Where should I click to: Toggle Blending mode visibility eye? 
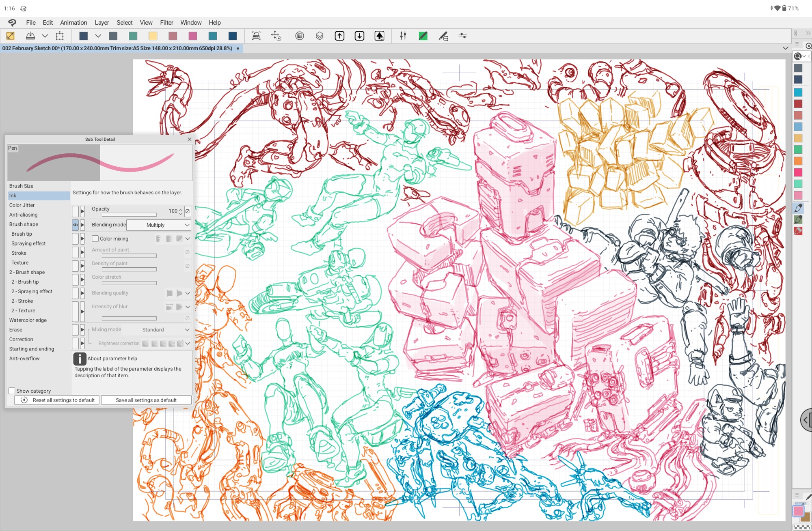tap(75, 225)
